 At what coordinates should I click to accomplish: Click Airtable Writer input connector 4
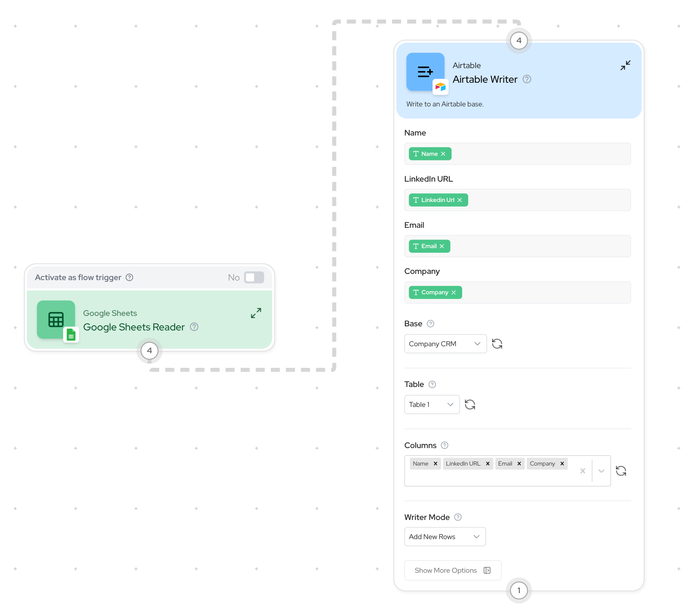tap(519, 41)
